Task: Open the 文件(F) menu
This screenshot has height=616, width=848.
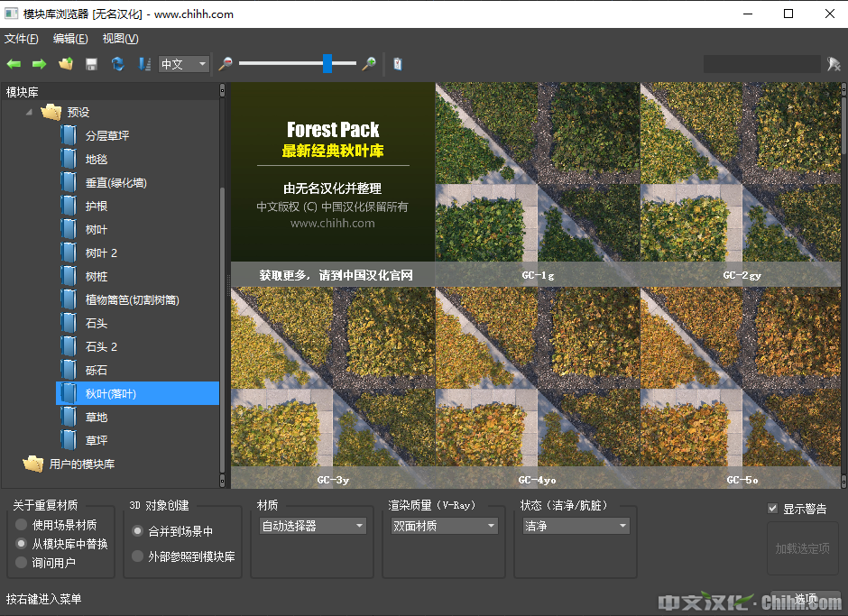Action: tap(22, 39)
